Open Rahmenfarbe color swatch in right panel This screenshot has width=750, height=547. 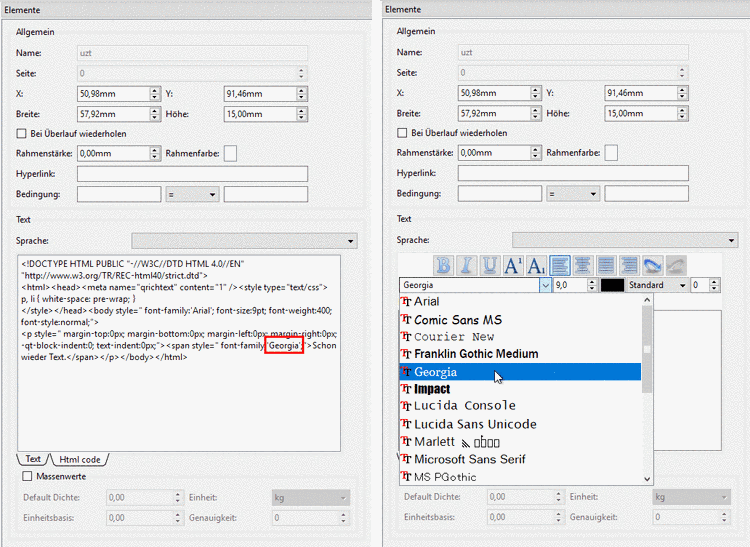tap(611, 153)
